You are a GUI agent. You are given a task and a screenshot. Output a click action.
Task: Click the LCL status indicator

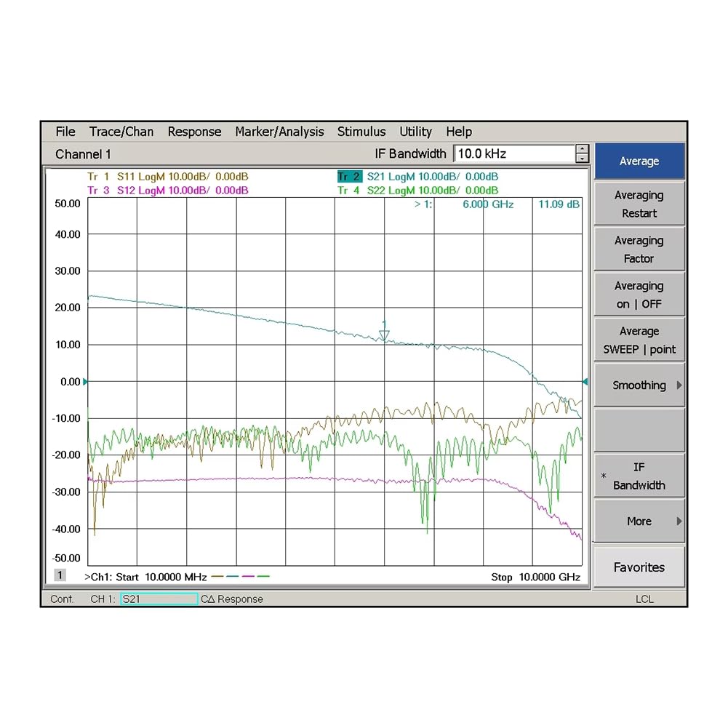(x=644, y=599)
